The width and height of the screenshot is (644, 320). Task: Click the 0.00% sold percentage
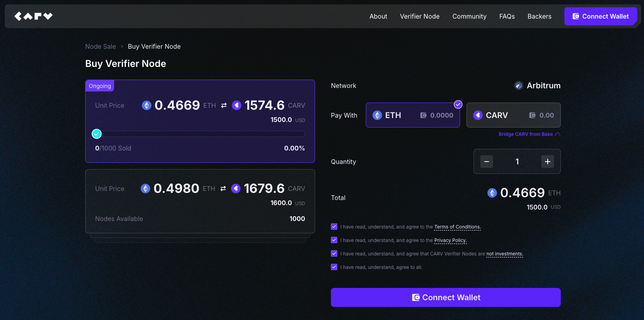[x=294, y=148]
